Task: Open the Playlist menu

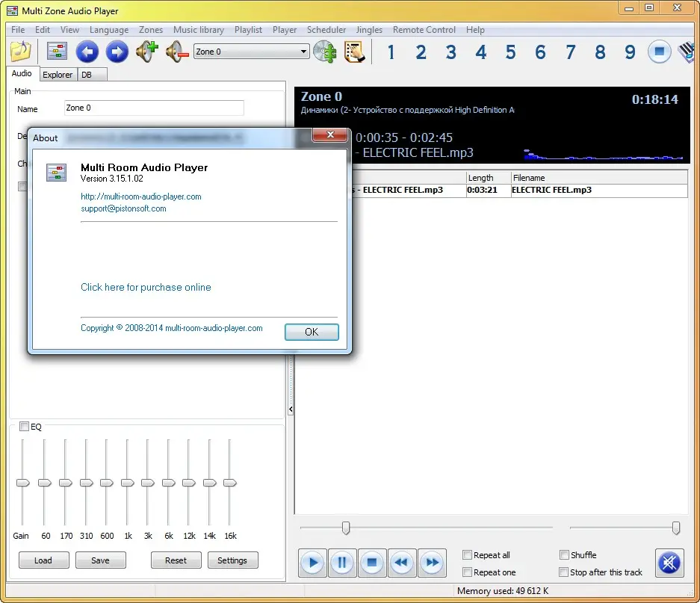Action: tap(248, 30)
